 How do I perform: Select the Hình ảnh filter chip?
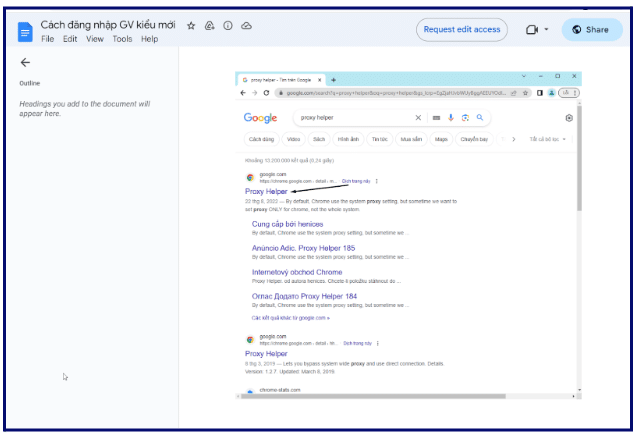pos(348,140)
